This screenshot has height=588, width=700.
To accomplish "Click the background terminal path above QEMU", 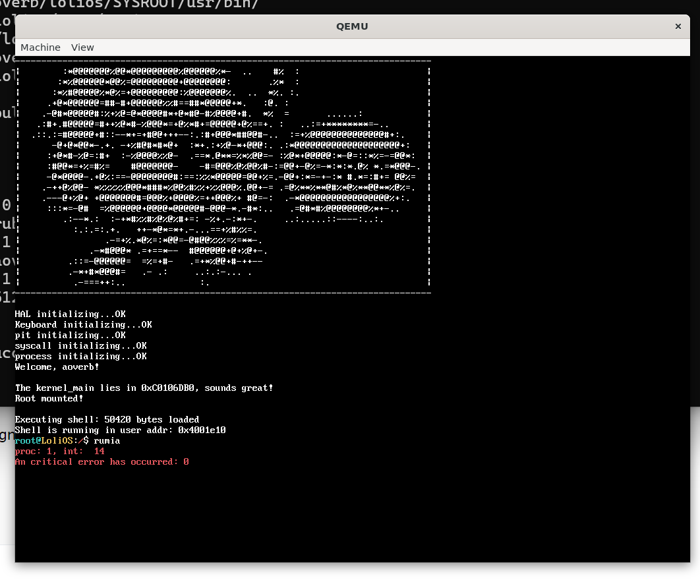I will pos(129,5).
